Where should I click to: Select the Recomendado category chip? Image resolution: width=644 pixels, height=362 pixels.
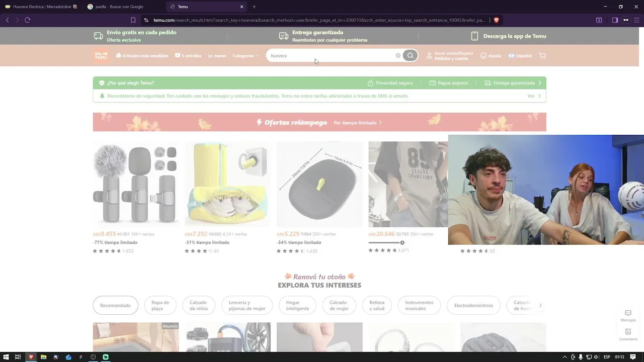(x=115, y=305)
